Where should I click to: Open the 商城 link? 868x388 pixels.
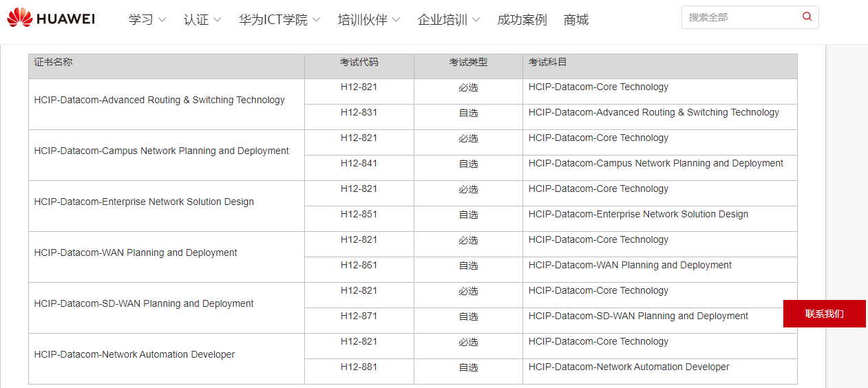576,20
